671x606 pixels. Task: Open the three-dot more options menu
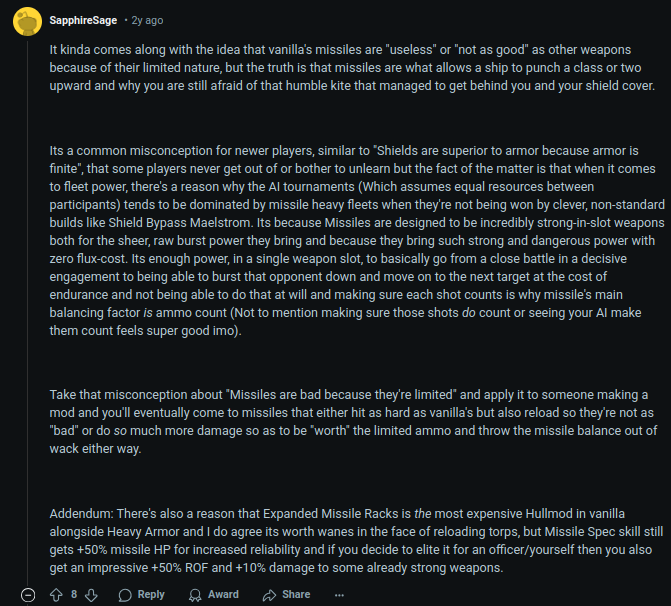point(339,595)
